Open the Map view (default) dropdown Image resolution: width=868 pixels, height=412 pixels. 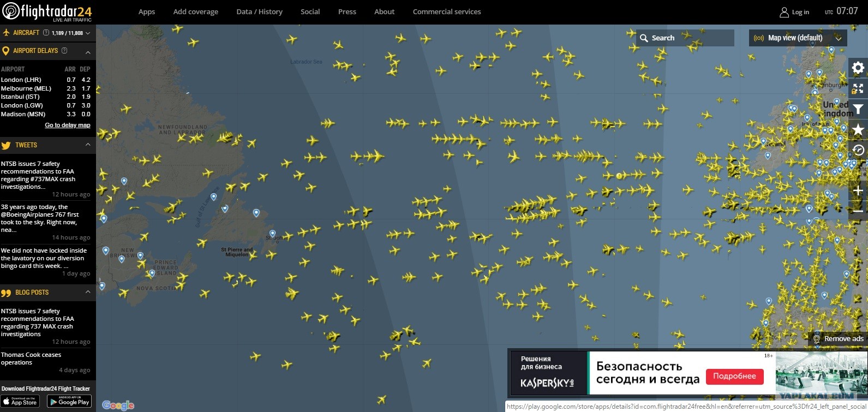(798, 38)
